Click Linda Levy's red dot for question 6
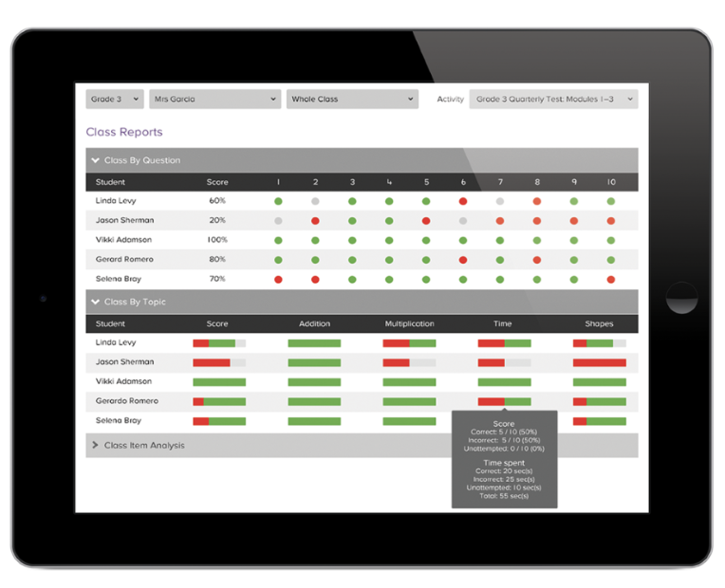 [463, 201]
